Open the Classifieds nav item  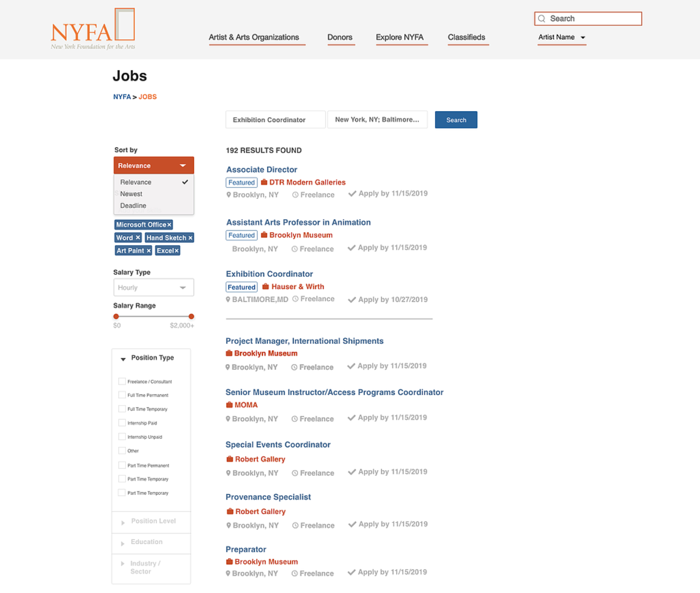coord(466,38)
